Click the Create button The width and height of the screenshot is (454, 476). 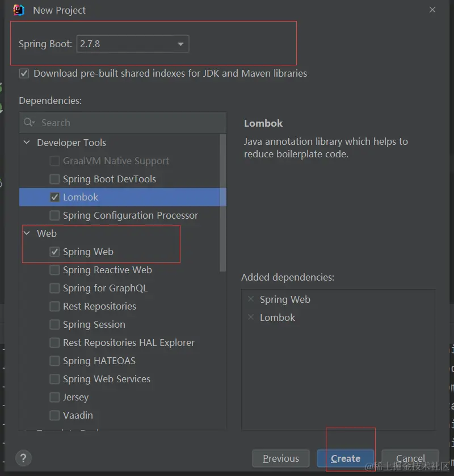pyautogui.click(x=346, y=458)
